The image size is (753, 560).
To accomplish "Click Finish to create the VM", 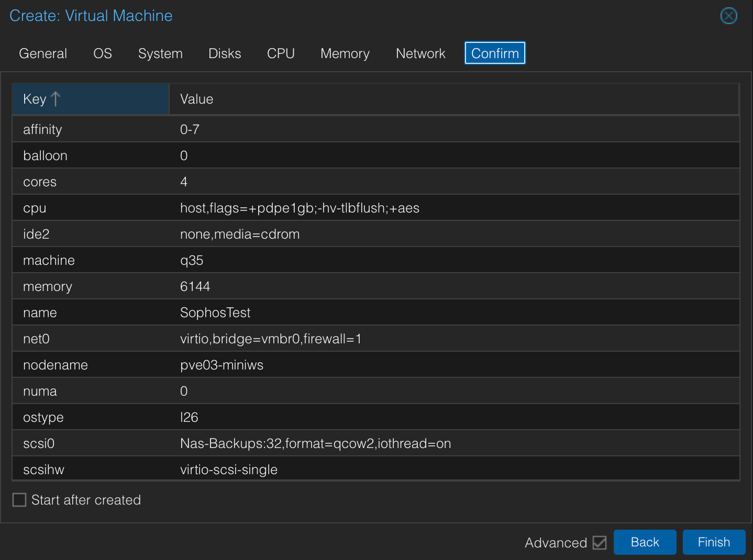I will 714,542.
